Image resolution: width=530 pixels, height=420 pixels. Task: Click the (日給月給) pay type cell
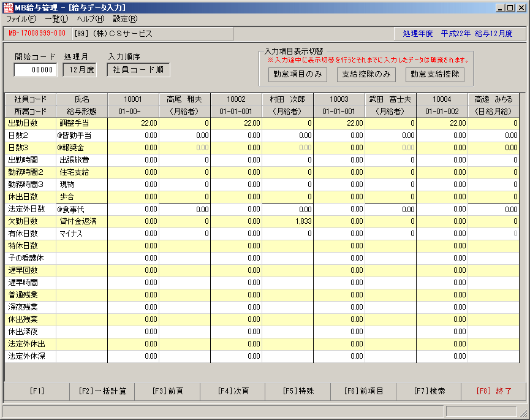pyautogui.click(x=493, y=111)
